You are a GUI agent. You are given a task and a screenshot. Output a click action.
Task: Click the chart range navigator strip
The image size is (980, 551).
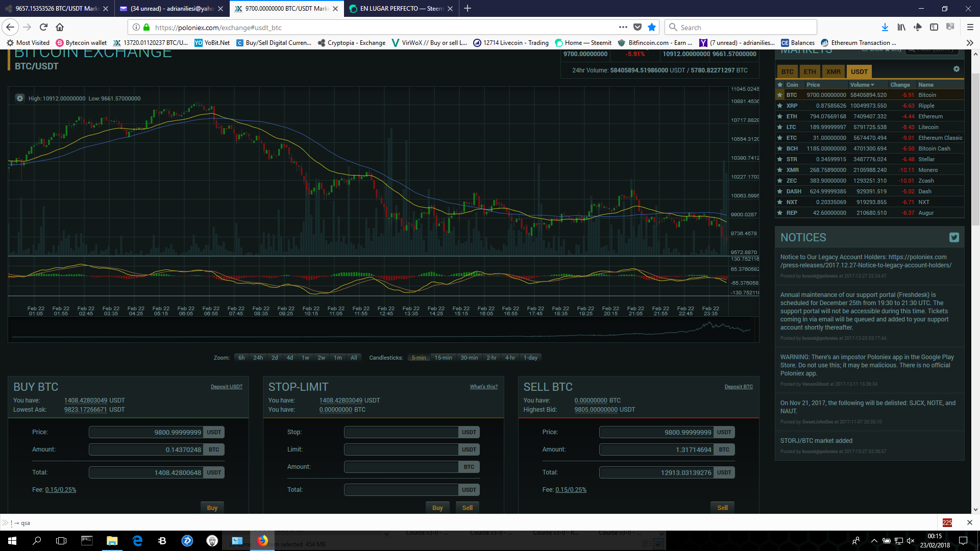pos(383,329)
